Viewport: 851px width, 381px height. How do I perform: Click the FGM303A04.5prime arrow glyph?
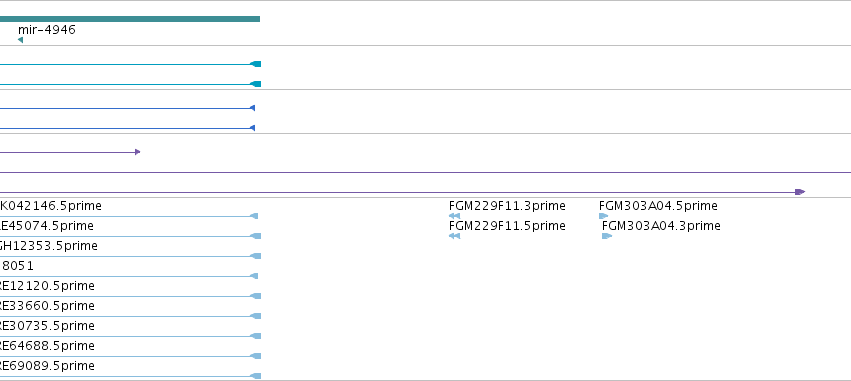(x=604, y=216)
